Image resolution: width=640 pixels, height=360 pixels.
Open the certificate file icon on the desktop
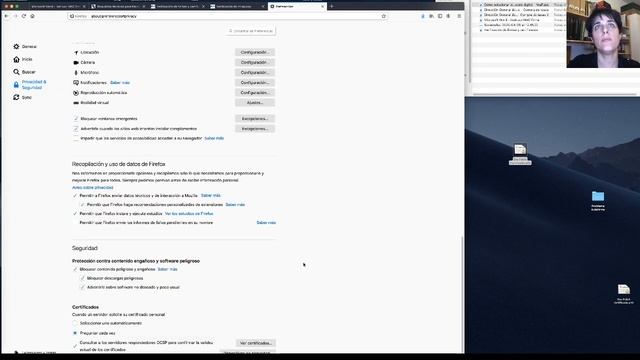[x=624, y=289]
